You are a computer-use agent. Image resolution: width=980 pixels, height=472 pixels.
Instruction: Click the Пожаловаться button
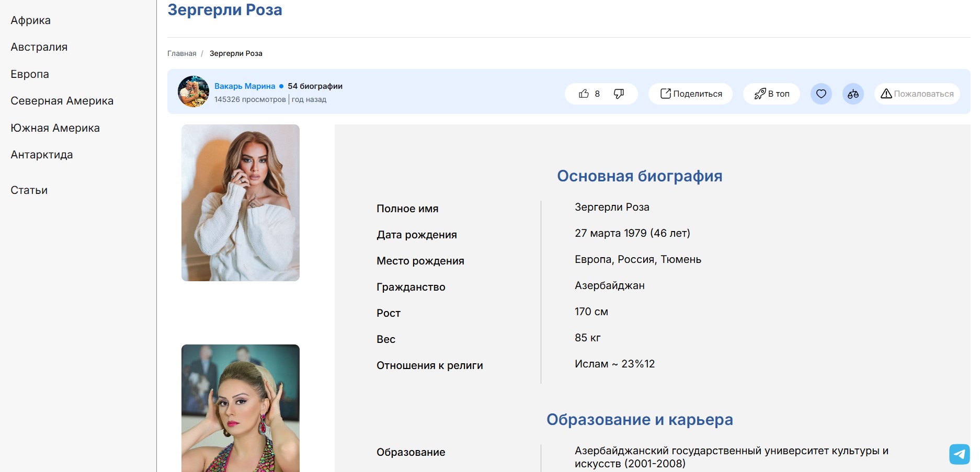click(x=917, y=94)
